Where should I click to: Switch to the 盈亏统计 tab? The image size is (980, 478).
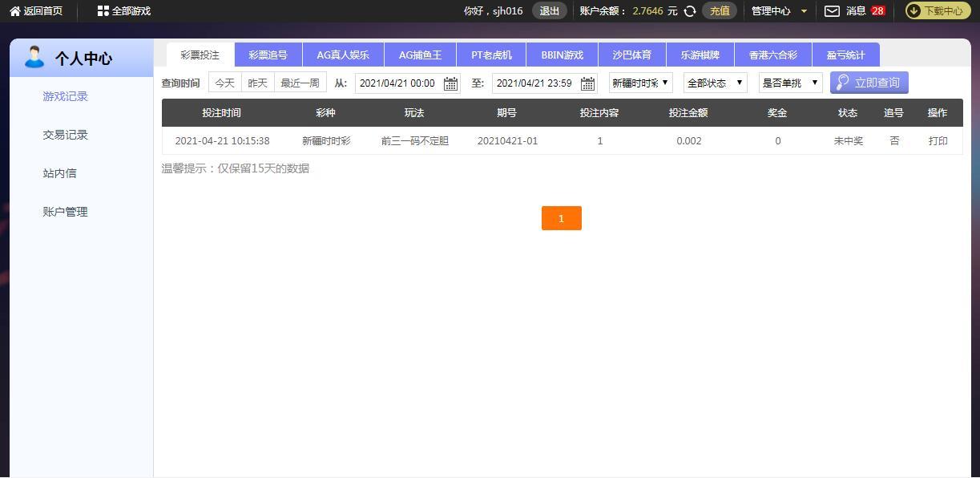click(846, 55)
